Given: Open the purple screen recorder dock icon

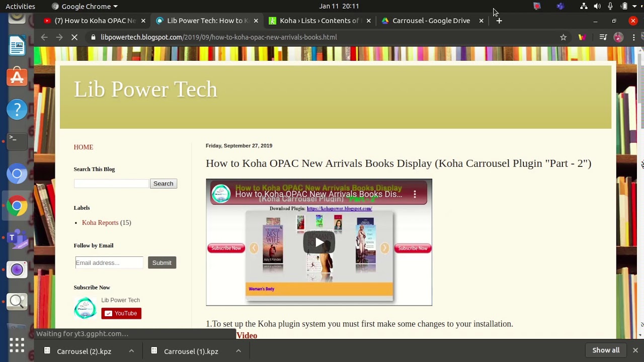Looking at the screenshot, I should pyautogui.click(x=17, y=269).
